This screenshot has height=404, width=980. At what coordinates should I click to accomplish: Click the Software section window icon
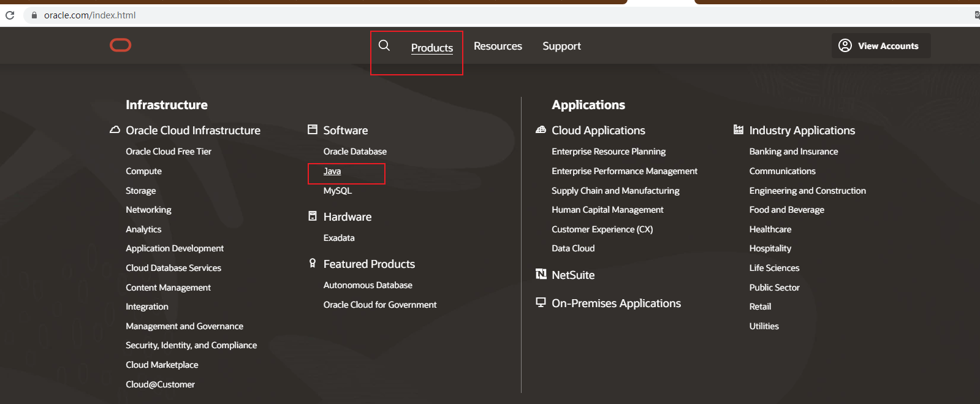[x=313, y=130]
